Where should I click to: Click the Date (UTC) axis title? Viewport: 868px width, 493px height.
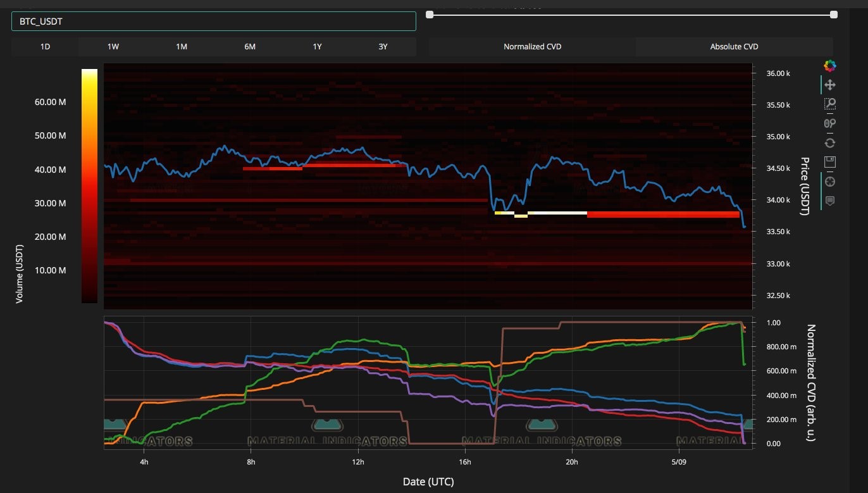click(x=428, y=482)
